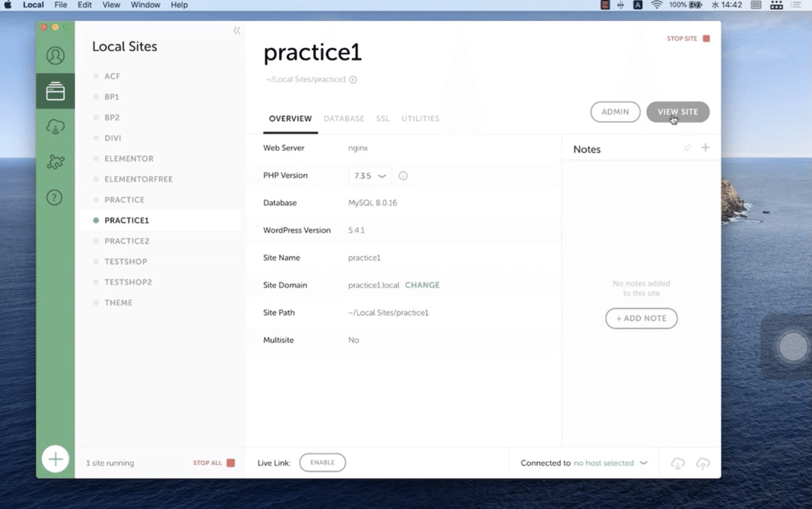This screenshot has height=509, width=812.
Task: Open the Edit menu in menu bar
Action: [85, 5]
